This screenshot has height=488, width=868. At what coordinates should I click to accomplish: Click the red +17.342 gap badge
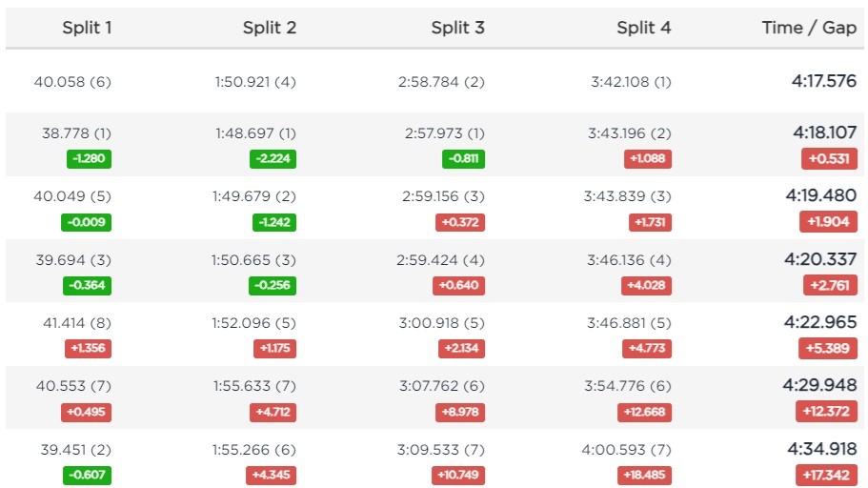[x=826, y=475]
